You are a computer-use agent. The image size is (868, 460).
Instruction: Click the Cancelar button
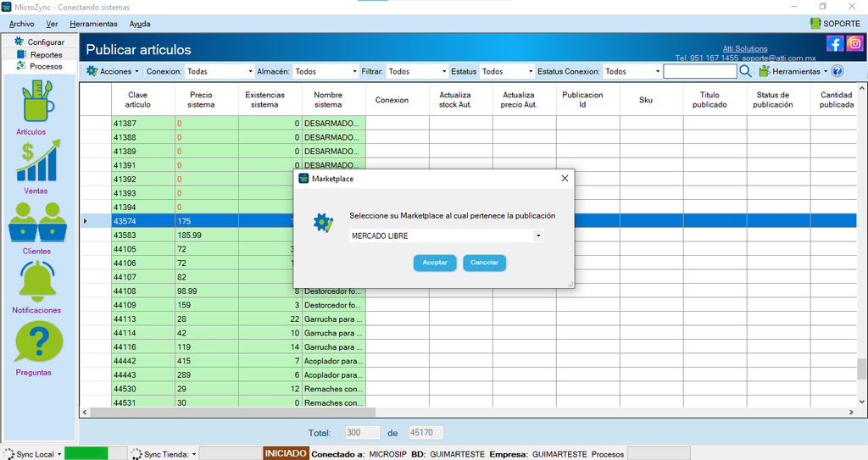point(484,263)
